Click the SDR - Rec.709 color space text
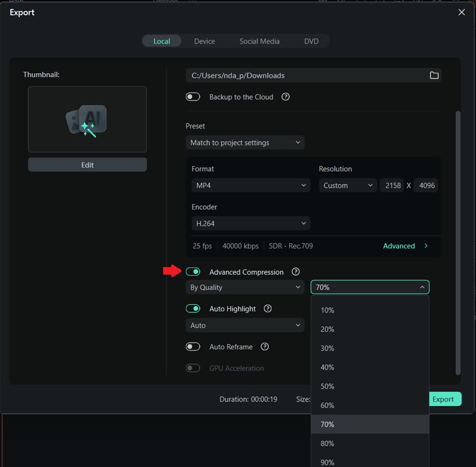 click(291, 246)
